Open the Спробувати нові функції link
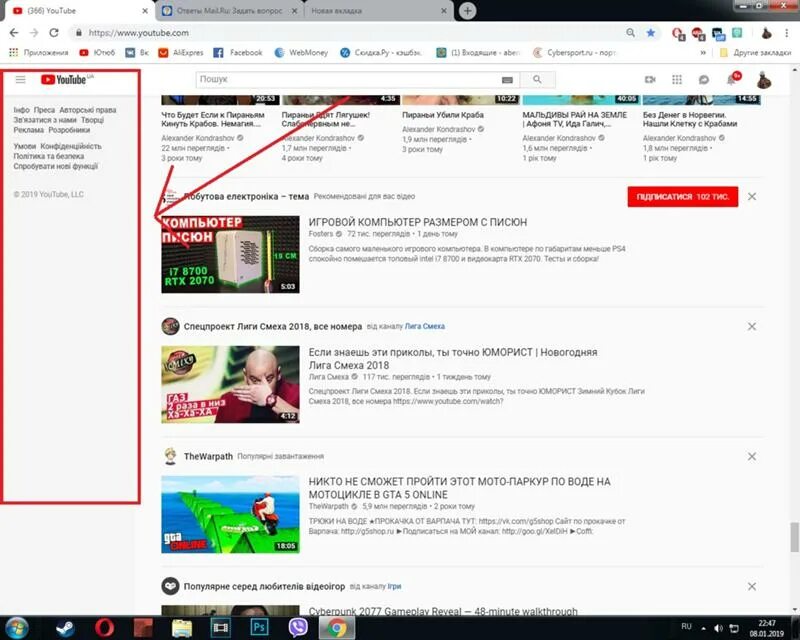This screenshot has height=640, width=800. [56, 166]
